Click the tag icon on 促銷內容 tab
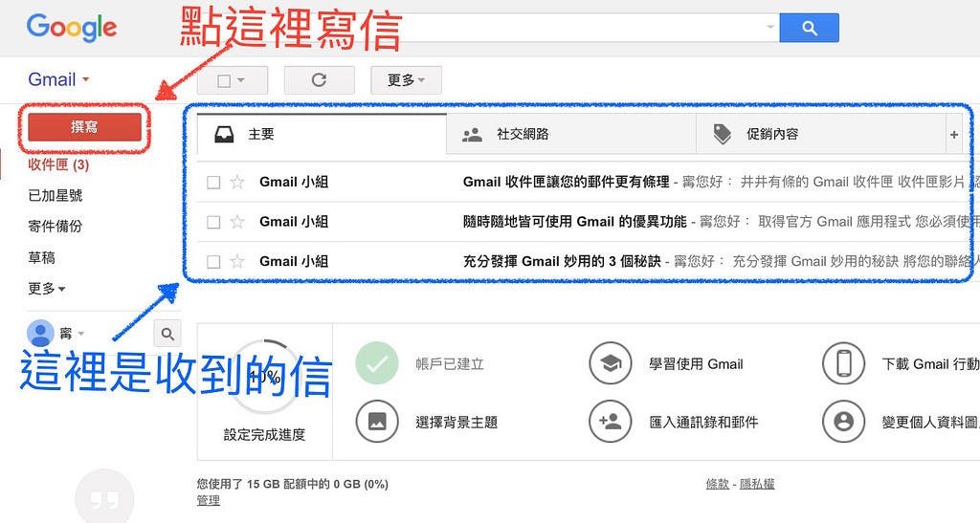 click(x=722, y=134)
